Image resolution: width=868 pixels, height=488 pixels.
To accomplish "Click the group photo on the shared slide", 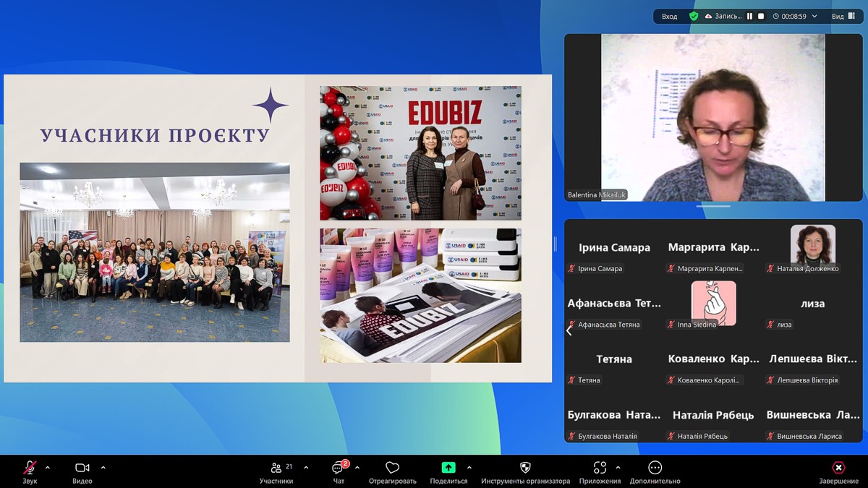I will pyautogui.click(x=155, y=252).
